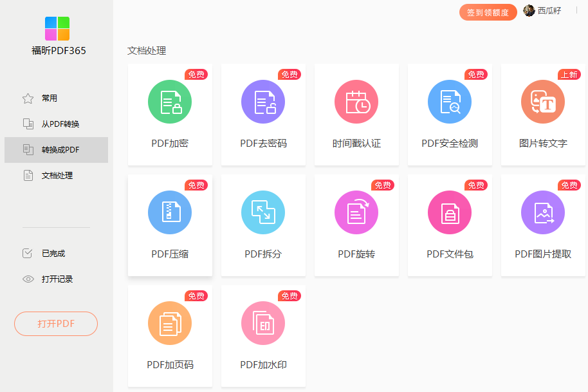Open the PDF拆分 split tool
Image resolution: width=588 pixels, height=392 pixels.
[263, 225]
